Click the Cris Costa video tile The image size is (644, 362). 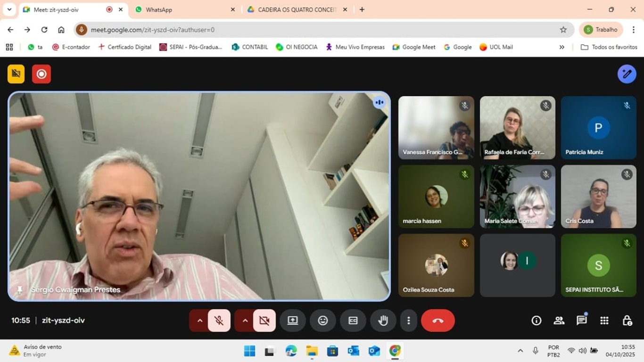point(598,197)
